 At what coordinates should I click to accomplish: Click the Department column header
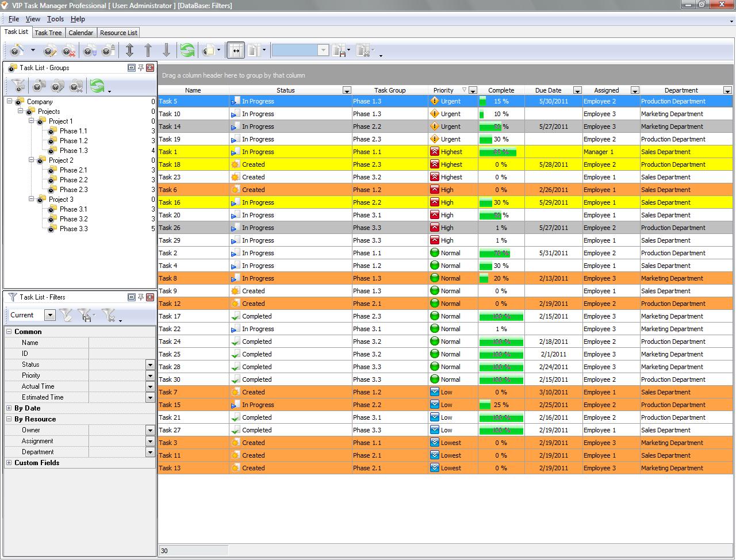681,90
